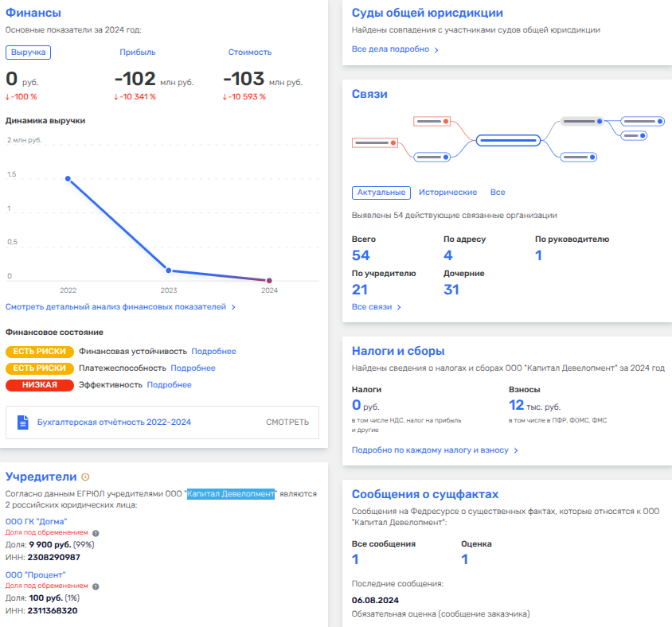Screen dimensions: 672x627
Task: Switch to the Все connections tab
Action: coord(498,193)
